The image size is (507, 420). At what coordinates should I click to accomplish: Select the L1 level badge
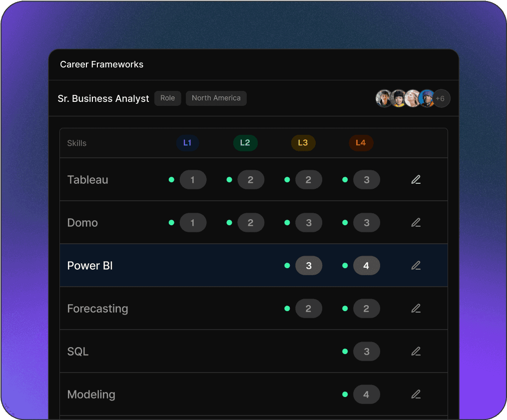[x=187, y=143]
